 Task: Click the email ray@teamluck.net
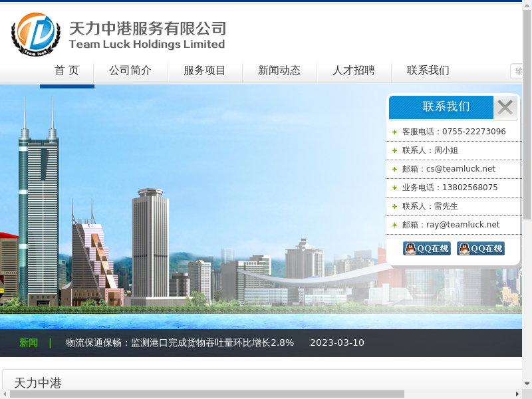pyautogui.click(x=463, y=225)
